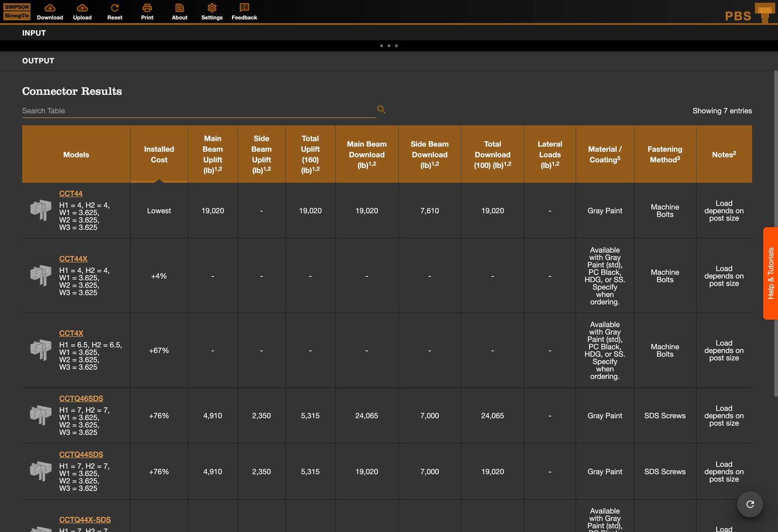This screenshot has width=778, height=532.
Task: Expand the INPUT section
Action: [34, 33]
